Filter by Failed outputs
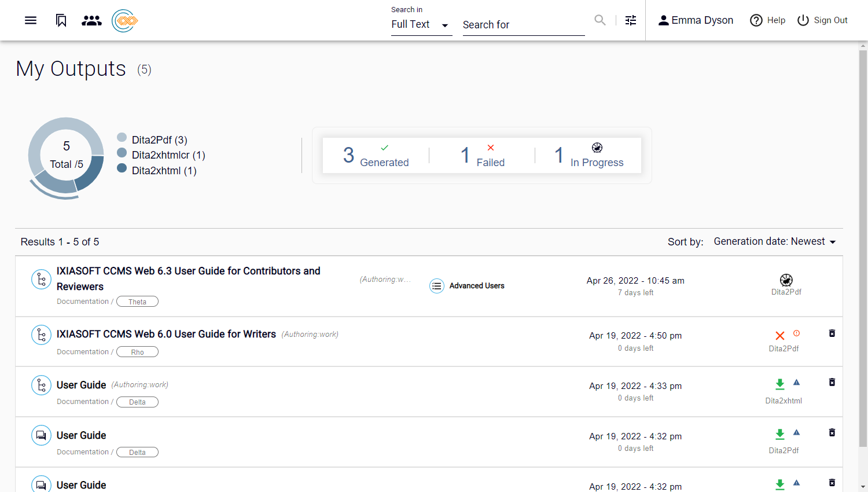This screenshot has width=868, height=492. (x=483, y=155)
